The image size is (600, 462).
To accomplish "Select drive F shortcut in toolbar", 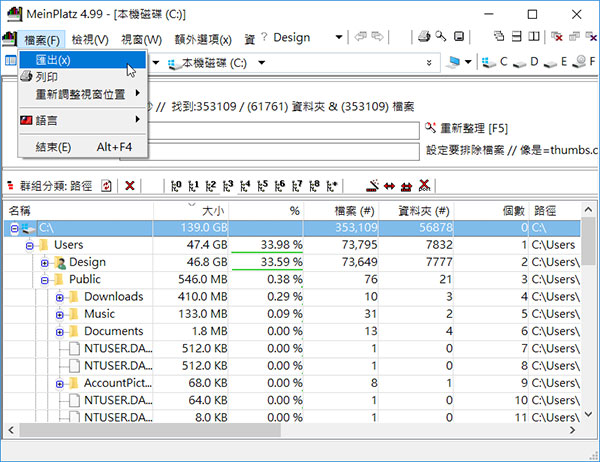I will [584, 62].
